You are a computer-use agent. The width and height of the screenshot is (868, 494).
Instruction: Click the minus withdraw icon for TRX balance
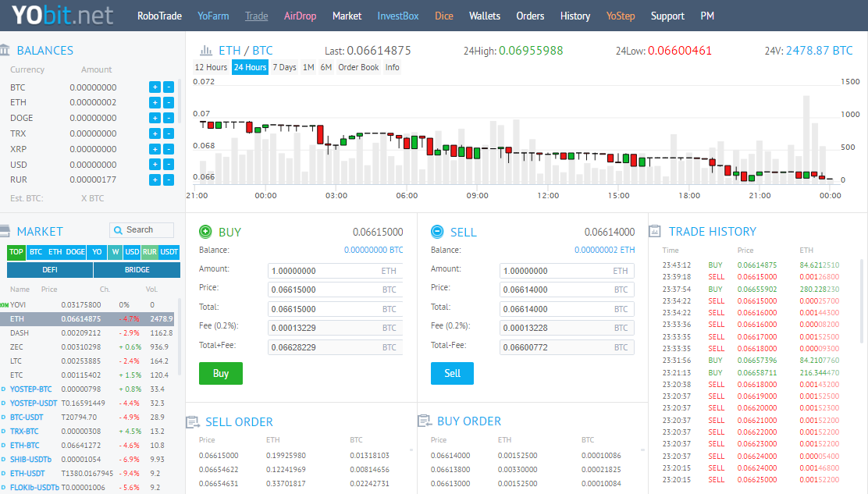click(x=169, y=133)
